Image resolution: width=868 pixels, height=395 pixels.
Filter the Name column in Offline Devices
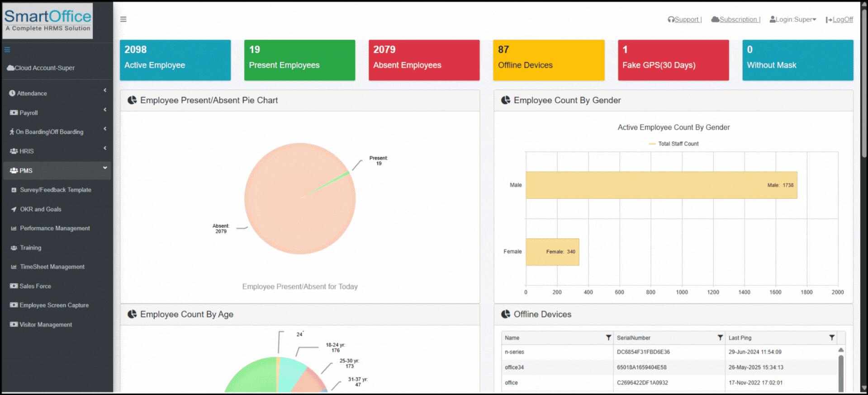pos(608,338)
